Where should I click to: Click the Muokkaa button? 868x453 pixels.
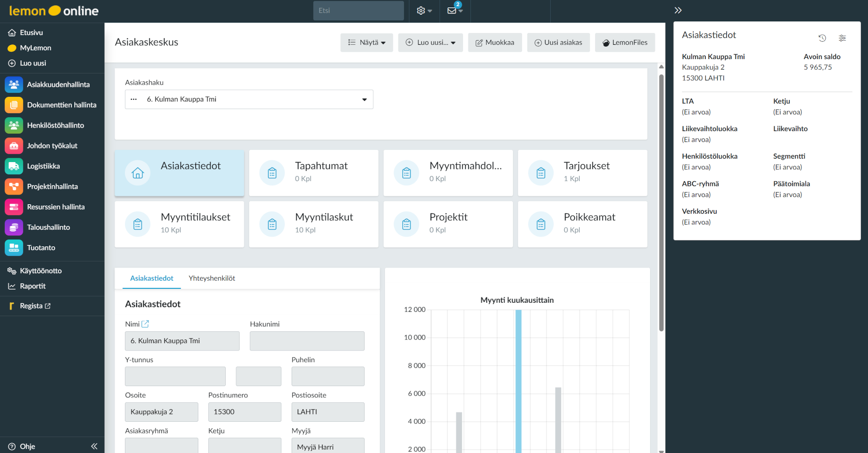coord(495,42)
